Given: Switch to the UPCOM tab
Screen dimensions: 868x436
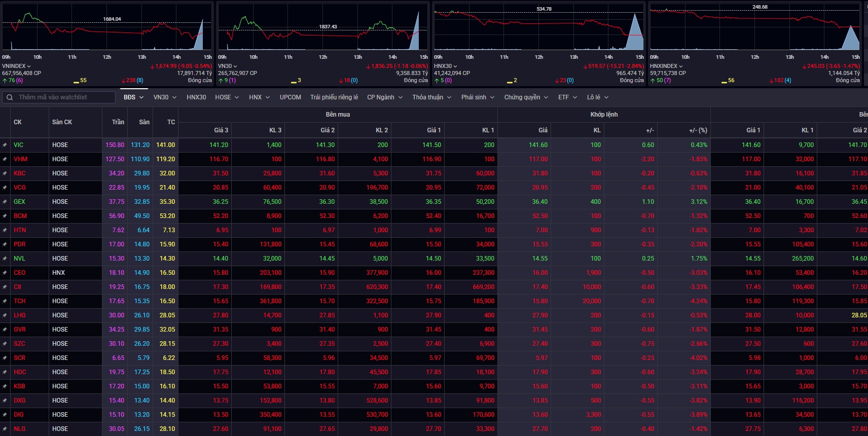Looking at the screenshot, I should point(290,97).
